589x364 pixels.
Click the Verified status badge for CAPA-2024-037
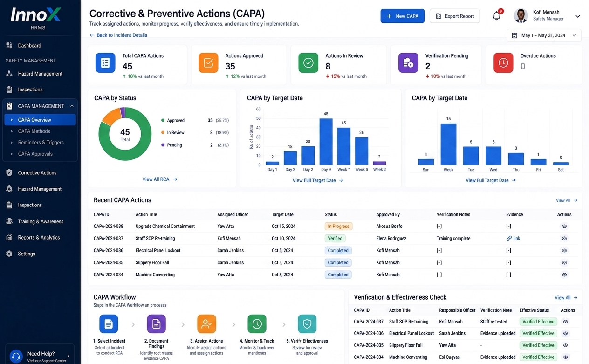pyautogui.click(x=335, y=239)
